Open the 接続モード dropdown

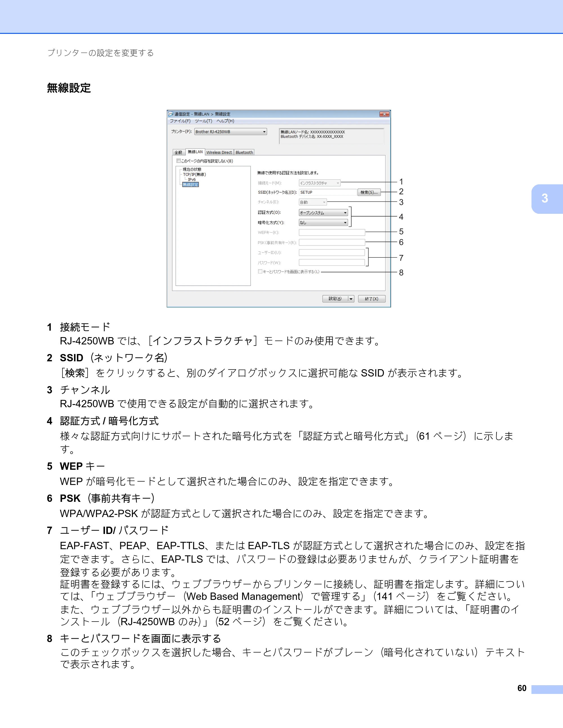click(320, 183)
